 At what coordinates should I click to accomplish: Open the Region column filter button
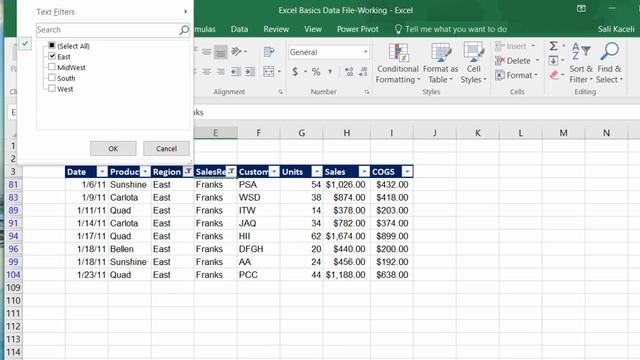click(188, 172)
